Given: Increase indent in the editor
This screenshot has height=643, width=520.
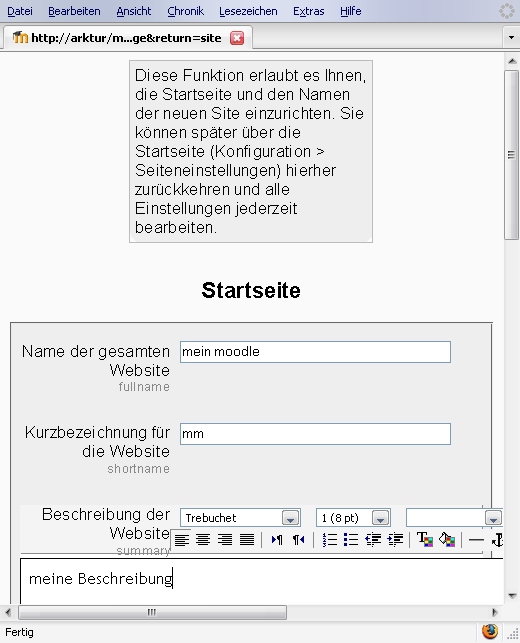Looking at the screenshot, I should 395,540.
